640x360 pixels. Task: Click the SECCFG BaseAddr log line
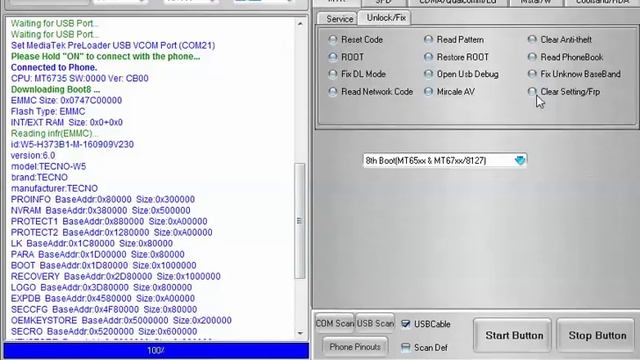pyautogui.click(x=104, y=310)
